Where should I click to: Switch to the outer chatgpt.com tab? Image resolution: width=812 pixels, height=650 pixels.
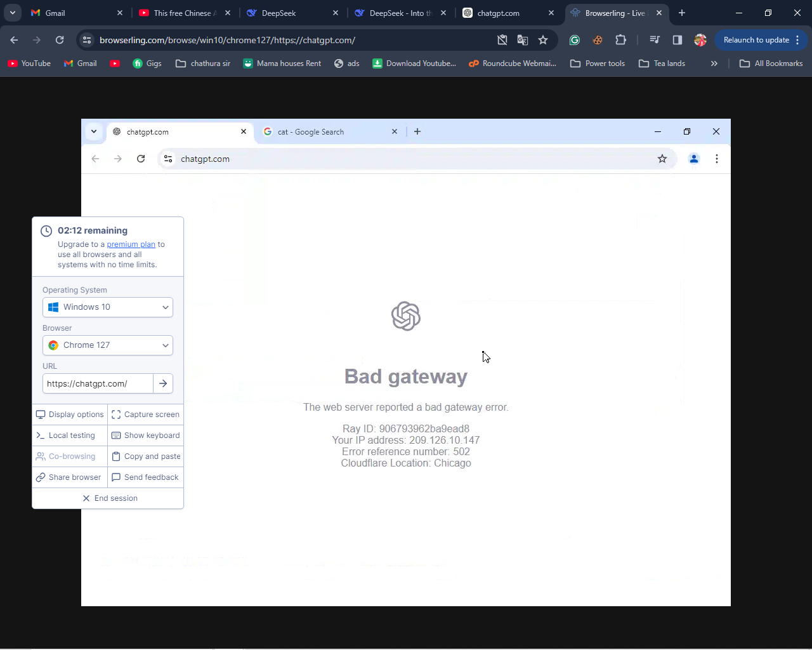[x=507, y=13]
